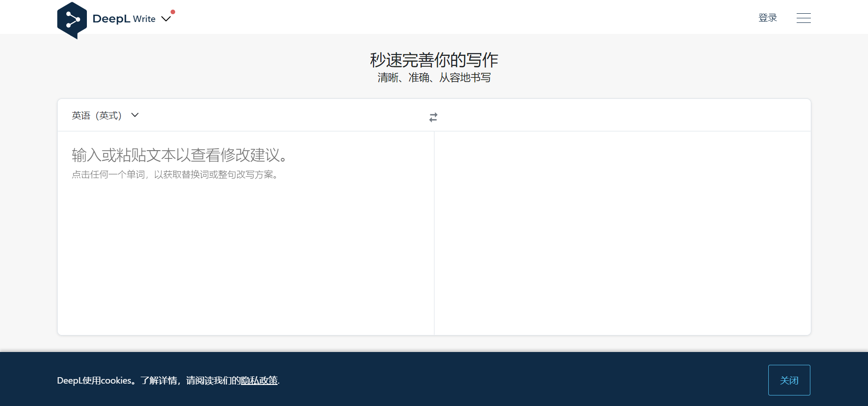
Task: Open the hamburger menu in header
Action: (803, 18)
